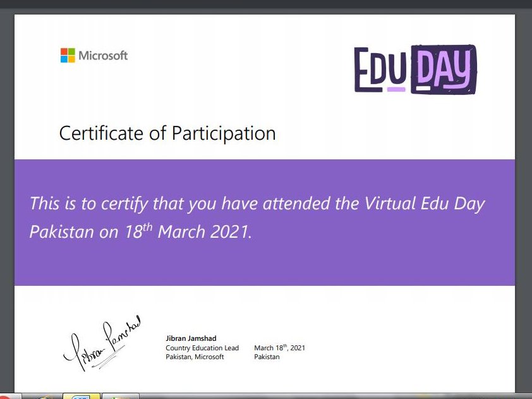Click the handwritten Jibran Jamshad signature
The width and height of the screenshot is (532, 399).
tap(102, 343)
